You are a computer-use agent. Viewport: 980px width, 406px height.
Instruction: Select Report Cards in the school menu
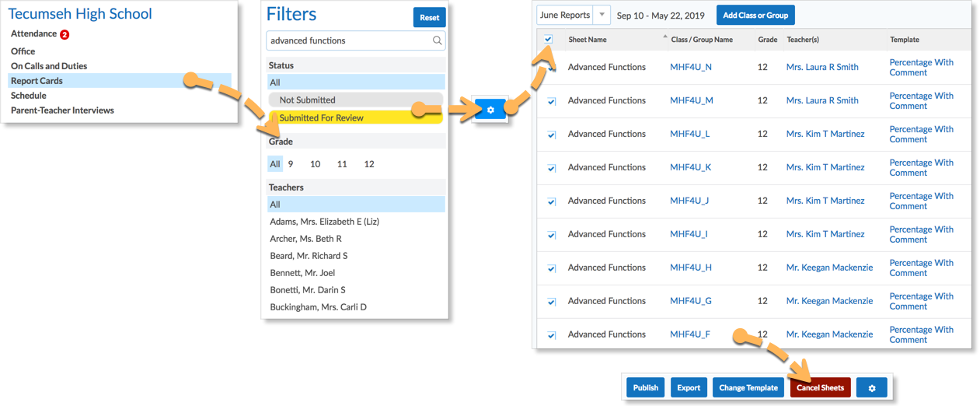[120, 81]
